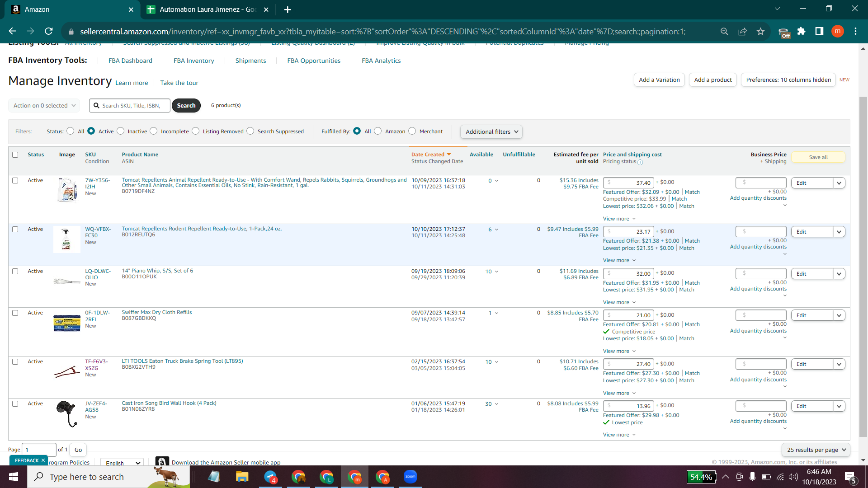868x488 pixels.
Task: Open Edit dropdown arrow for Cast Iron Hook row
Action: [840, 406]
